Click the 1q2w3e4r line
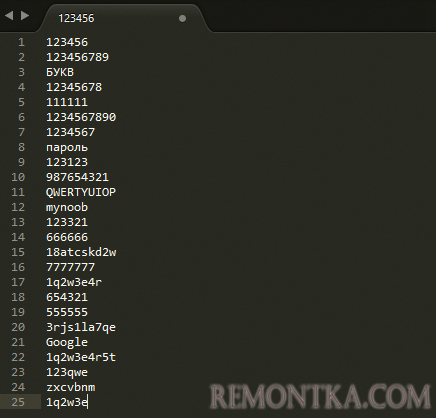 click(74, 282)
